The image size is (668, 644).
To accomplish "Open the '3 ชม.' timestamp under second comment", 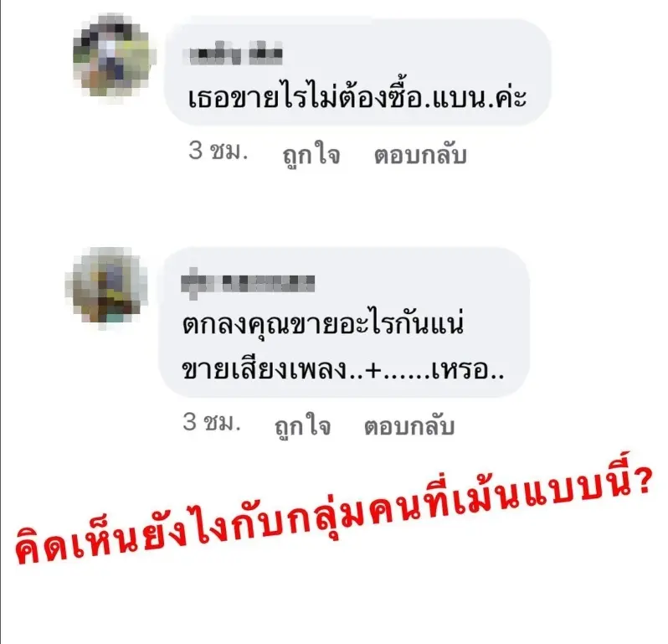I will pyautogui.click(x=212, y=422).
